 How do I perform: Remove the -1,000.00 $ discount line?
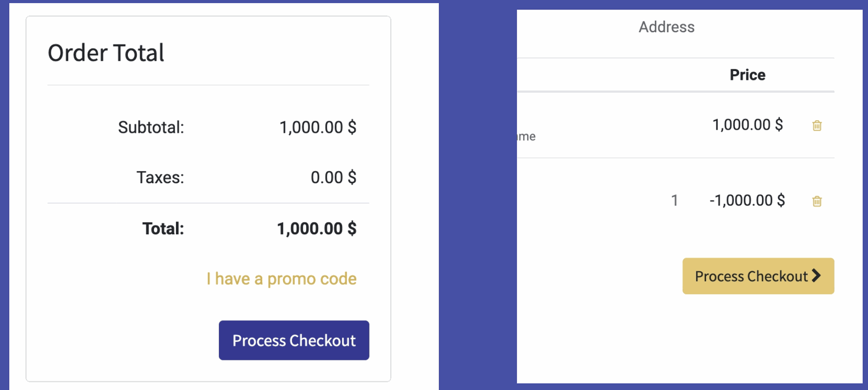tap(816, 201)
